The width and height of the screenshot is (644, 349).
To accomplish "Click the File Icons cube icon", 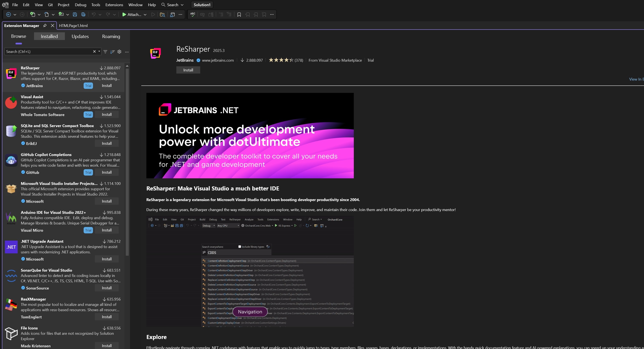I will click(11, 334).
